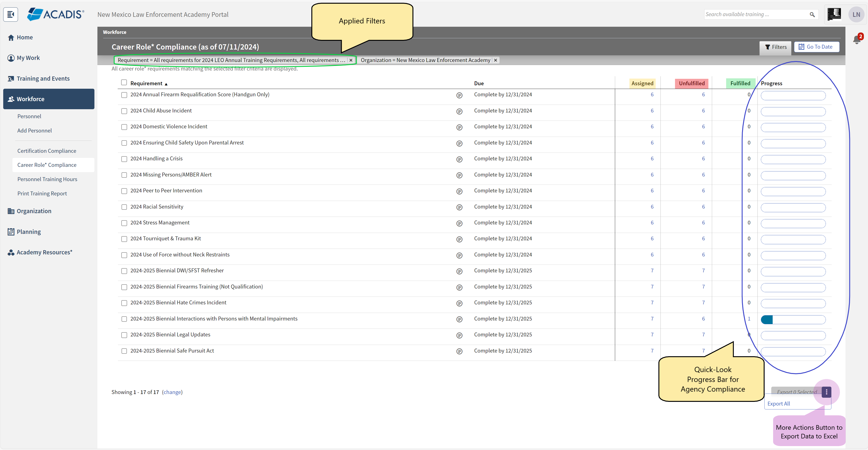The image size is (868, 450).
Task: Click progress bar for Interactions with Mental Impairments
Action: click(x=793, y=319)
